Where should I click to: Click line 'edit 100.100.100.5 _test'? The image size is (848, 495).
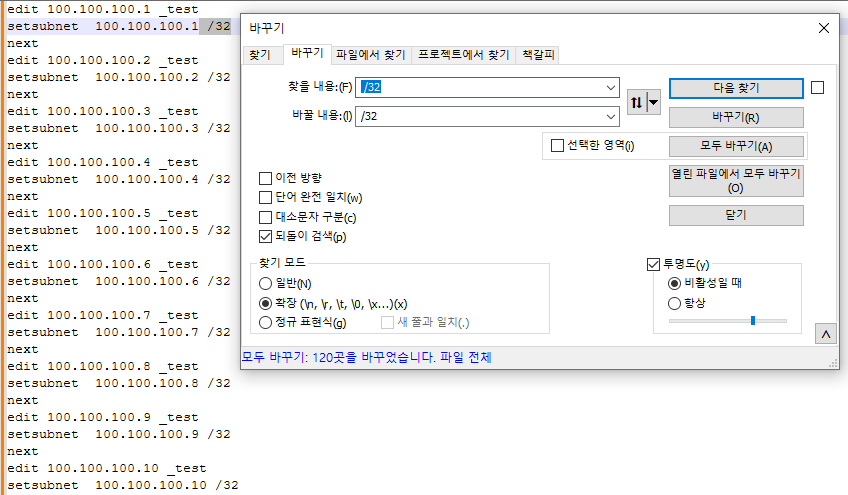pos(103,213)
